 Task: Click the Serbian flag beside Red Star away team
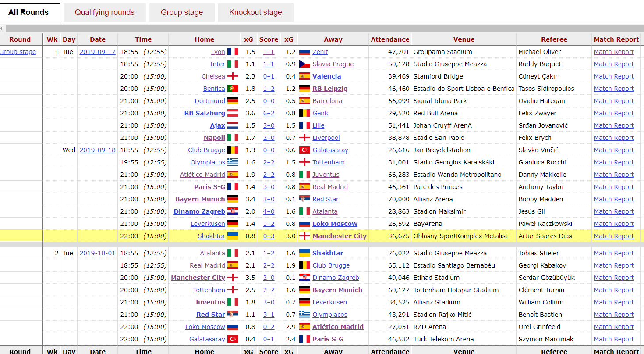304,199
